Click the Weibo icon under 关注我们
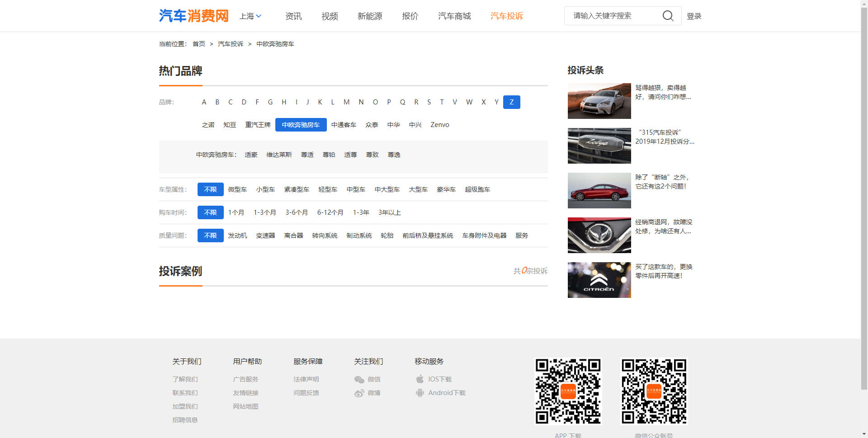Viewport: 868px width, 438px height. click(359, 393)
